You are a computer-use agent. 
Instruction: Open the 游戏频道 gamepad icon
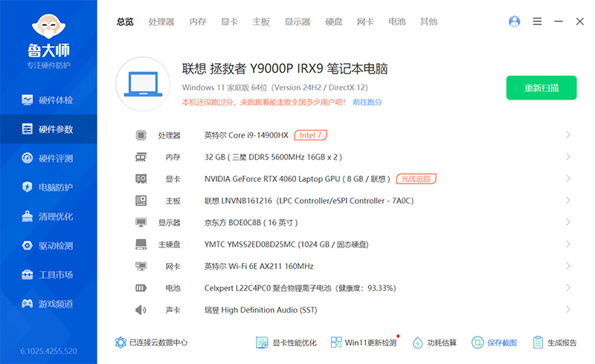click(x=28, y=304)
